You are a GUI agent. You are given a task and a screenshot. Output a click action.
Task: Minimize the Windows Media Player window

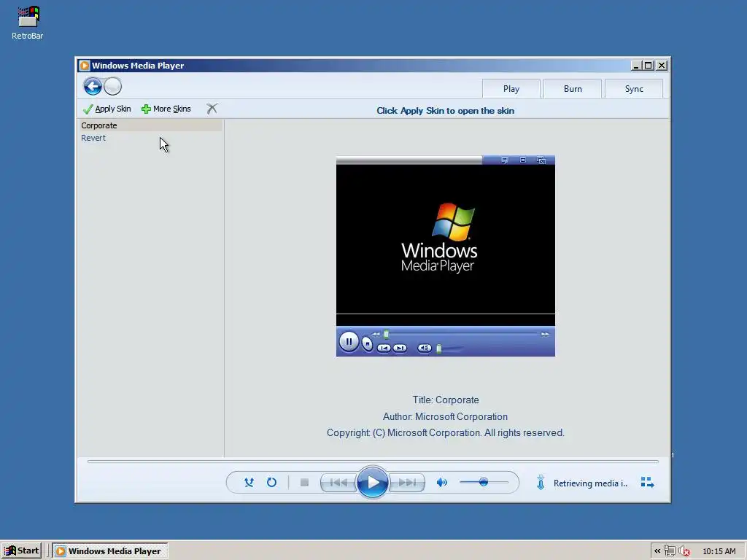pos(635,66)
